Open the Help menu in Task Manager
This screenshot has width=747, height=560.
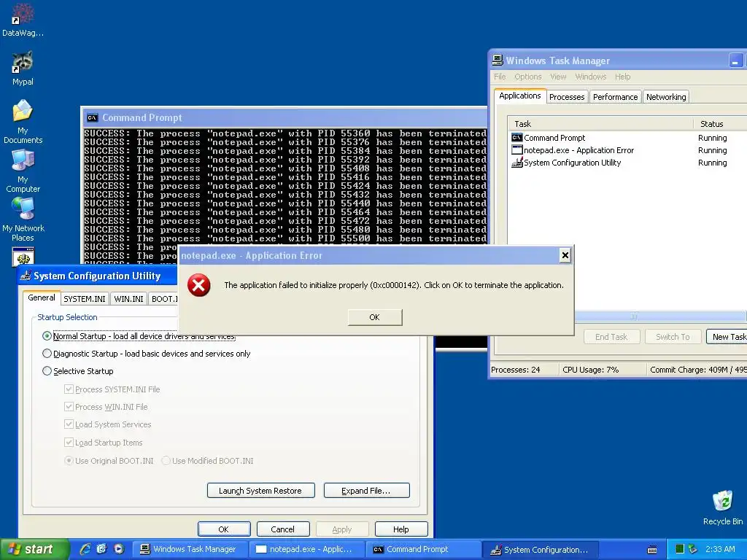[x=622, y=77]
